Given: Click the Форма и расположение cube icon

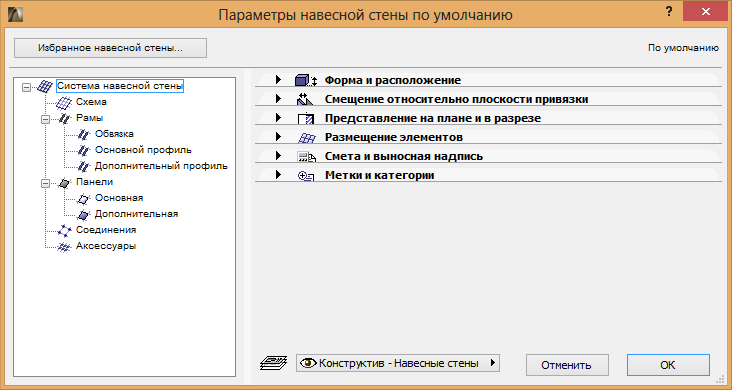Looking at the screenshot, I should pyautogui.click(x=306, y=80).
